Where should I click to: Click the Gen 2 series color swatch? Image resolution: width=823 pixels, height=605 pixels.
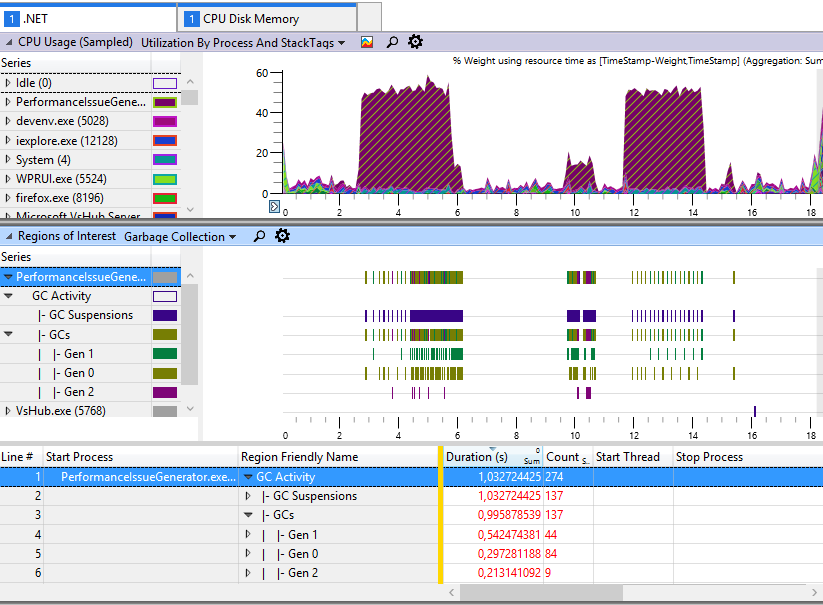tap(165, 392)
